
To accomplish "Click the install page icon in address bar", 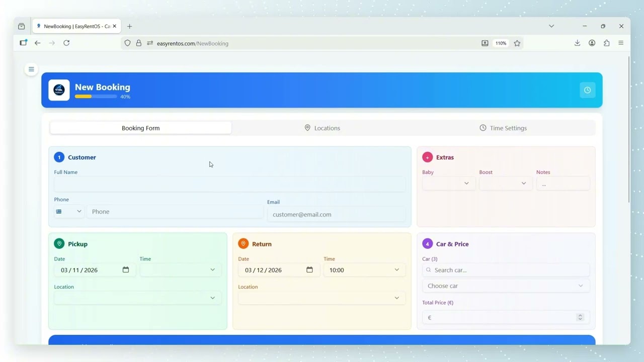I will pos(485,43).
